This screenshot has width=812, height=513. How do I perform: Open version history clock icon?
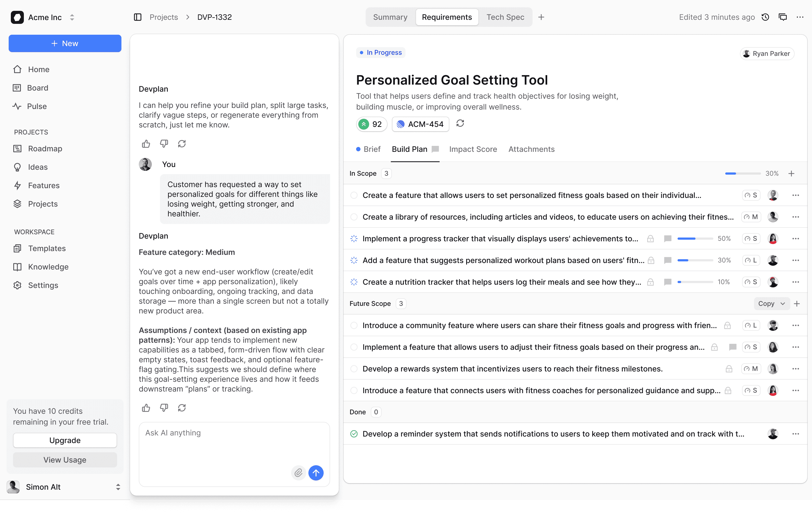coord(765,17)
